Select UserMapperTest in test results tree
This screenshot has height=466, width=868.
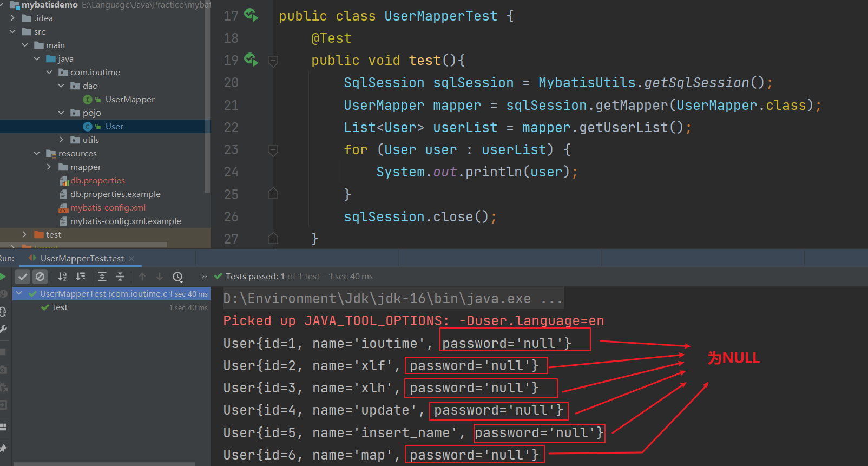[111, 294]
